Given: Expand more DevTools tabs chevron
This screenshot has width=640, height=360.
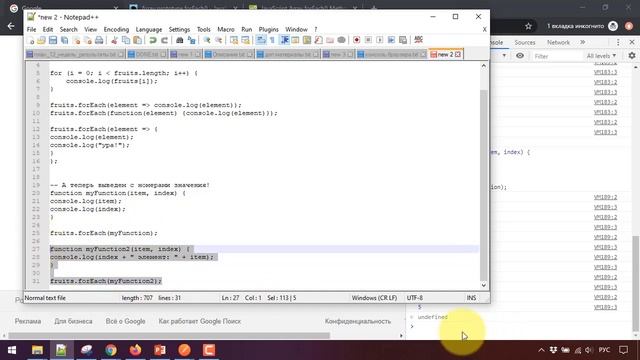Looking at the screenshot, I should point(582,42).
